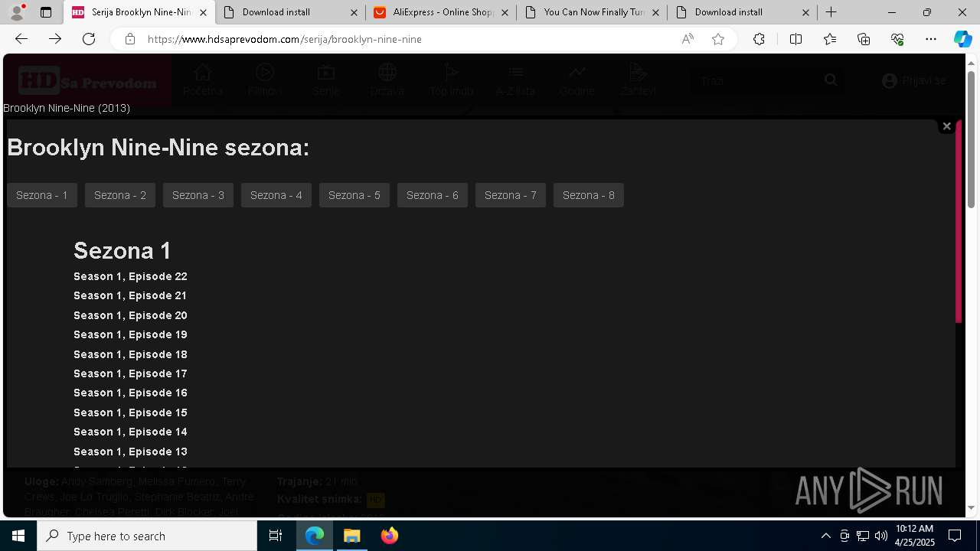Open Microsoft Edge taskbar icon
The width and height of the screenshot is (980, 551).
315,536
